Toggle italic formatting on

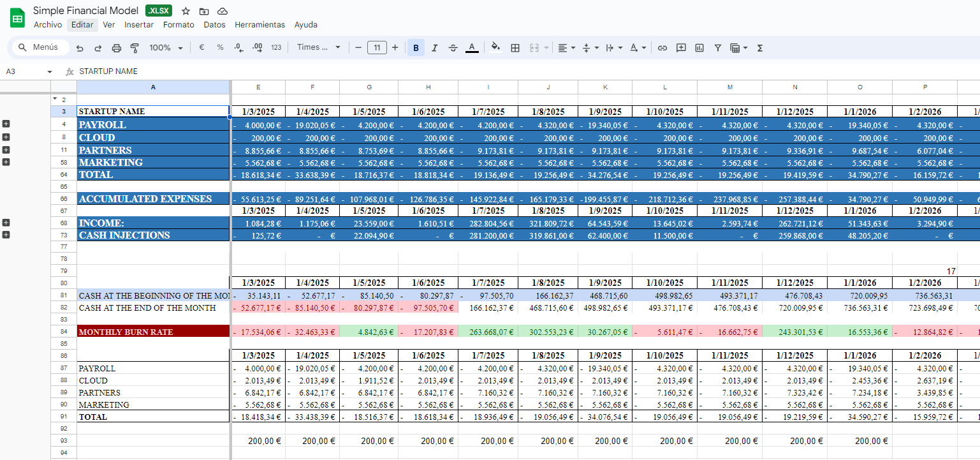(x=434, y=47)
